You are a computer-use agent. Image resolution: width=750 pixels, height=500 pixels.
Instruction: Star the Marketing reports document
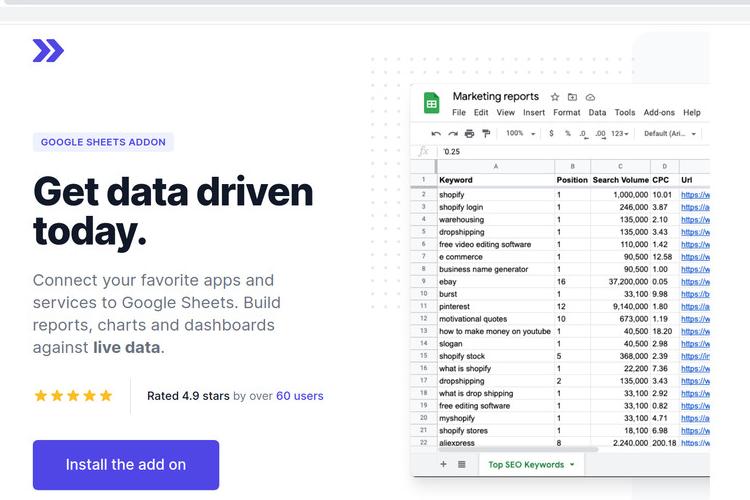[x=555, y=97]
